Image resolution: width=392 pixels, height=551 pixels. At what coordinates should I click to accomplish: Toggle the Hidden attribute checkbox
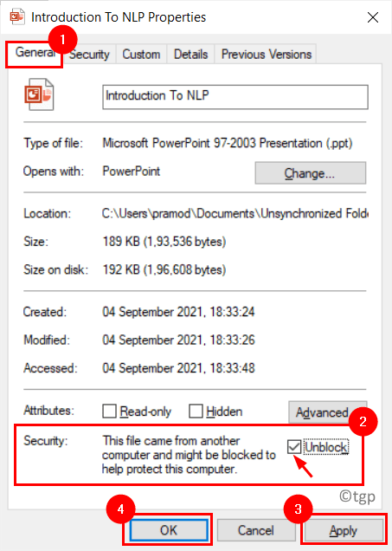pos(196,411)
